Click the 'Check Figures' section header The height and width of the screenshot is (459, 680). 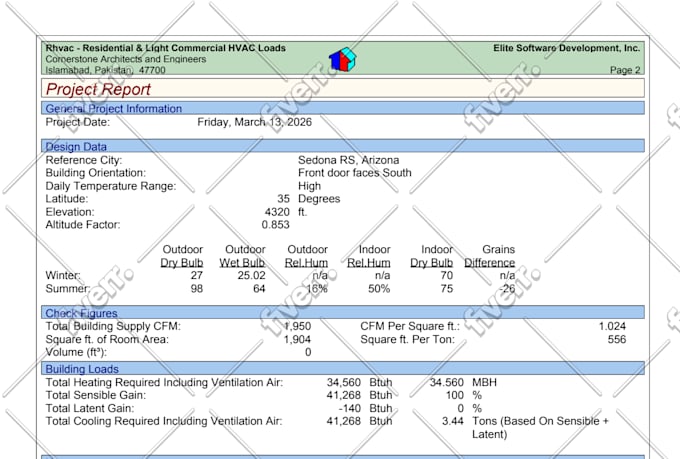point(343,312)
